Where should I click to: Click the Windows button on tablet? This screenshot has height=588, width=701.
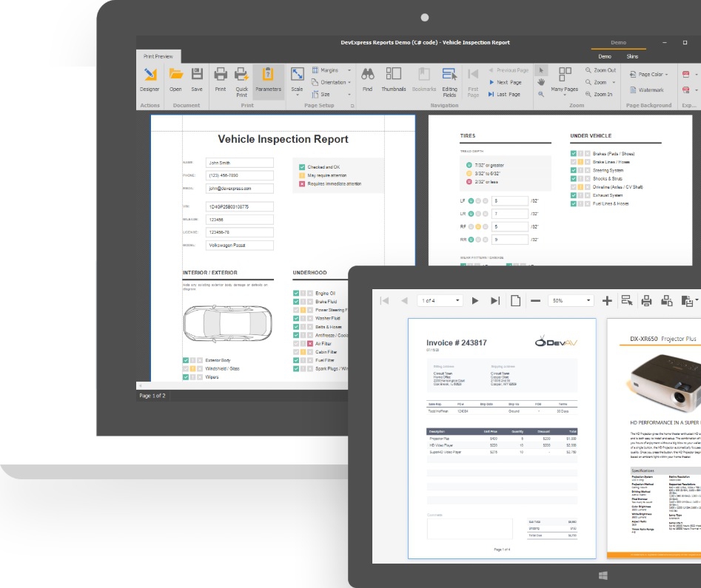(603, 575)
